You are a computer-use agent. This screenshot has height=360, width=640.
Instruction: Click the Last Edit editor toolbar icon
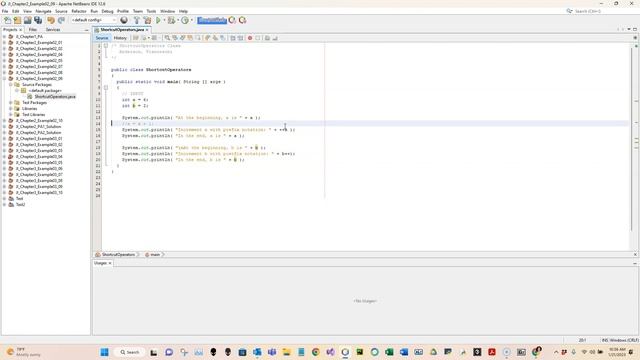coord(136,38)
